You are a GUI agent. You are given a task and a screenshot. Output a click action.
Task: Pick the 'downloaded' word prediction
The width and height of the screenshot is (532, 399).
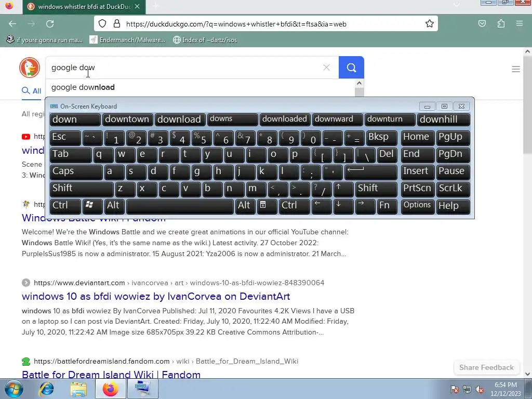pos(285,119)
